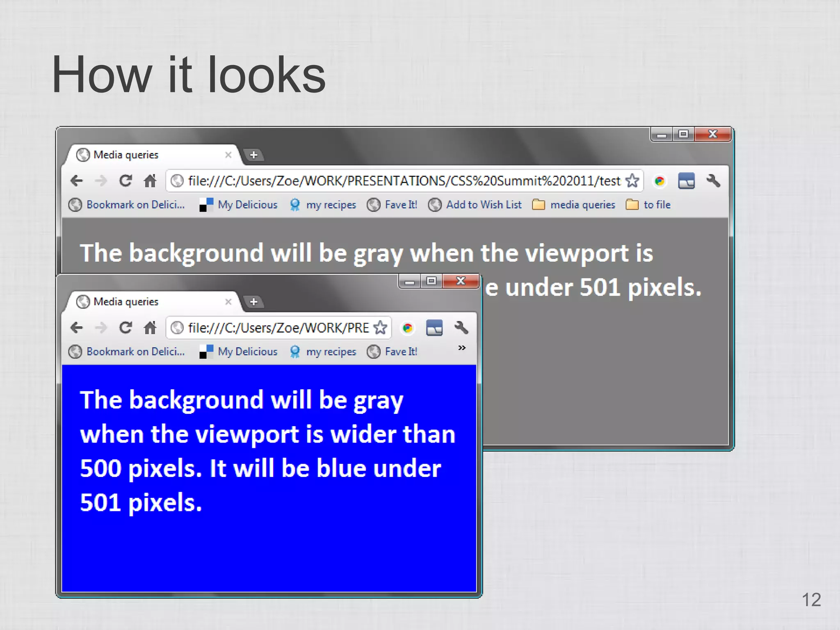Open the wrench menu in the small browser window

461,327
